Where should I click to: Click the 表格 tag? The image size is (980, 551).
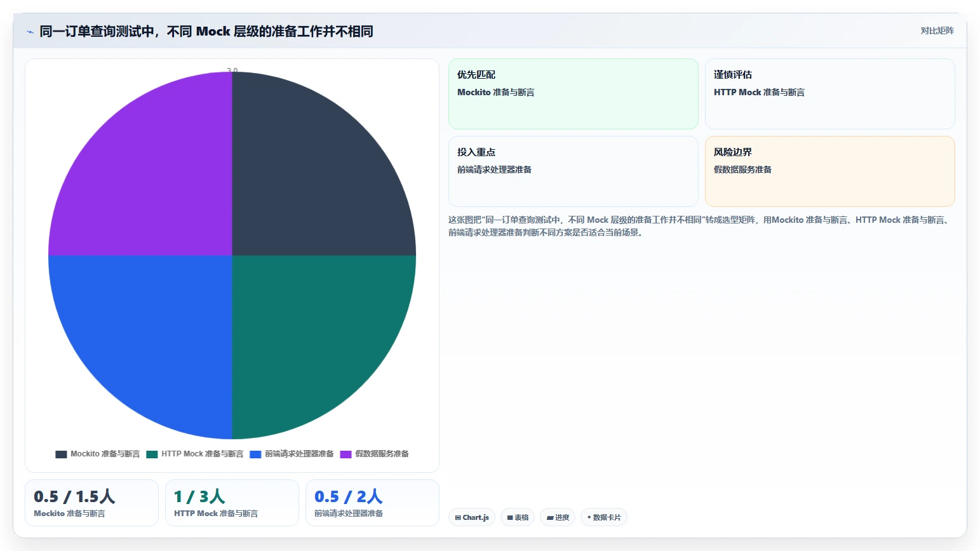[518, 517]
